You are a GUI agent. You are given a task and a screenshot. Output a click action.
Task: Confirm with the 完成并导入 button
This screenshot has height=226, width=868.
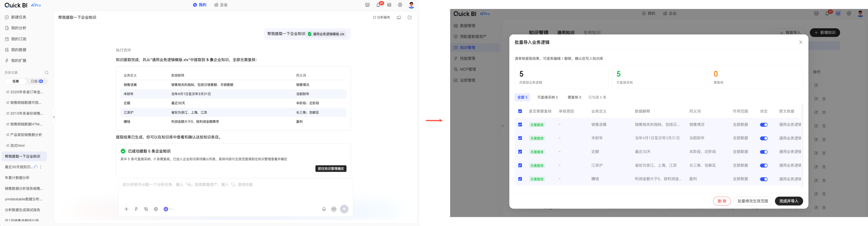pos(789,201)
